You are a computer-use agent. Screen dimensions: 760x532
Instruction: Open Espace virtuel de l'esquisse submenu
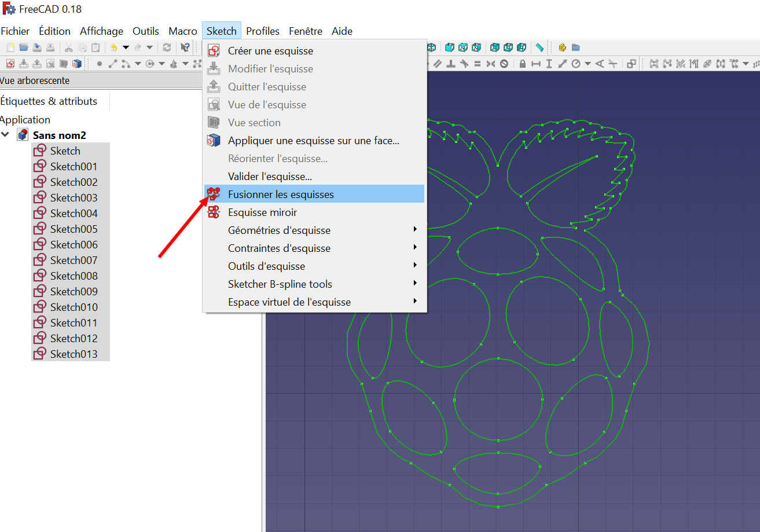pos(314,302)
